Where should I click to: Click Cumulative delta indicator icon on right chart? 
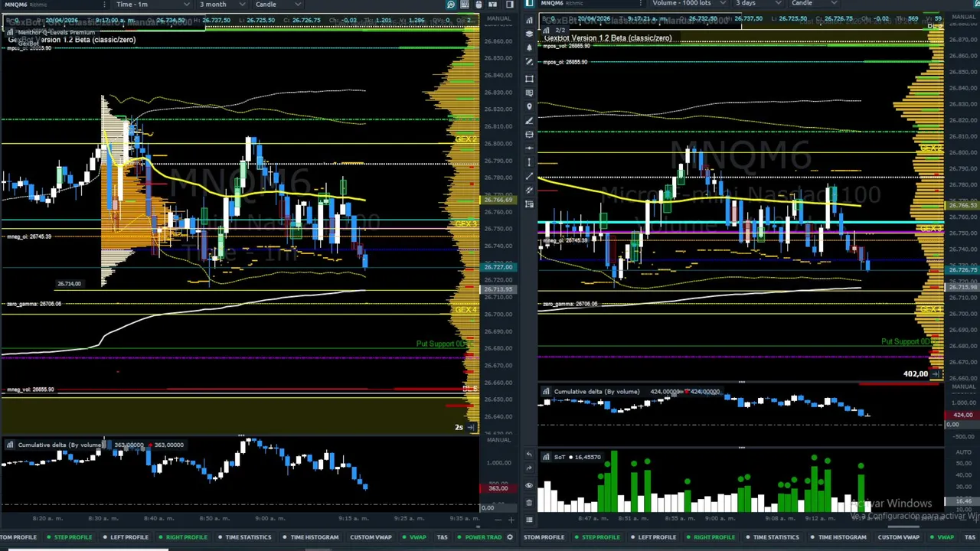(546, 392)
